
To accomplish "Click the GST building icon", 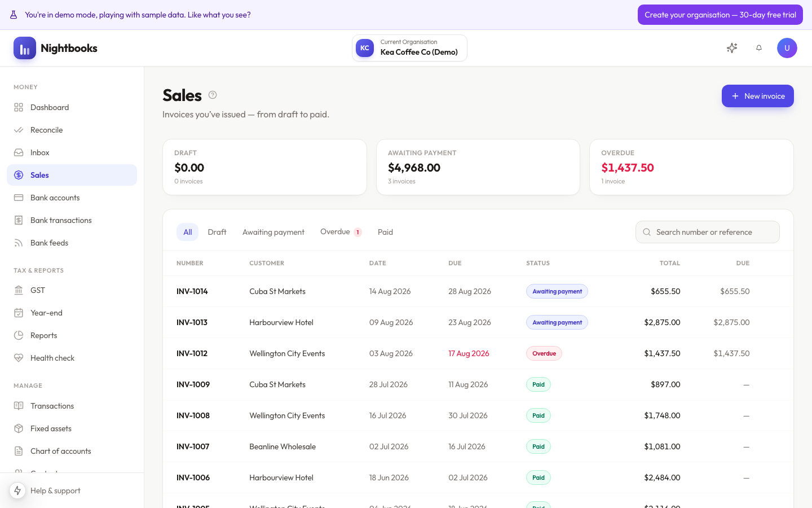I will (x=19, y=290).
